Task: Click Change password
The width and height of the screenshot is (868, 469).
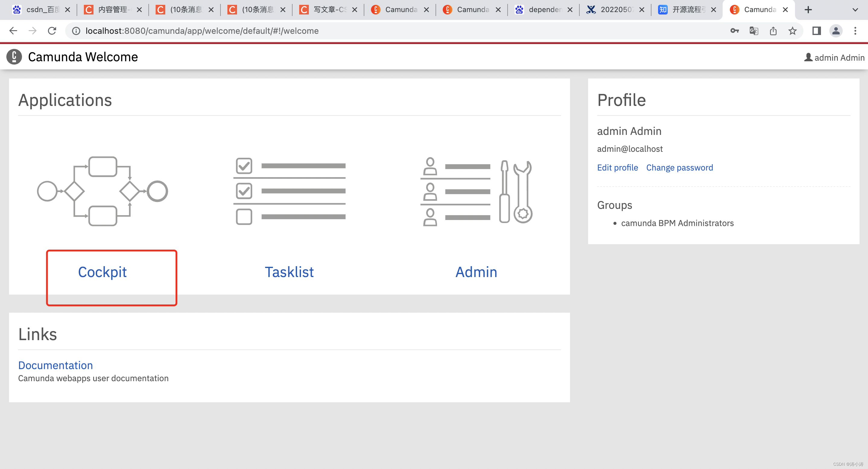Action: 679,168
